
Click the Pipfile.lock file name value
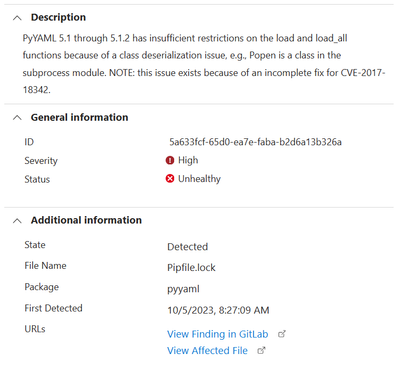tap(191, 268)
